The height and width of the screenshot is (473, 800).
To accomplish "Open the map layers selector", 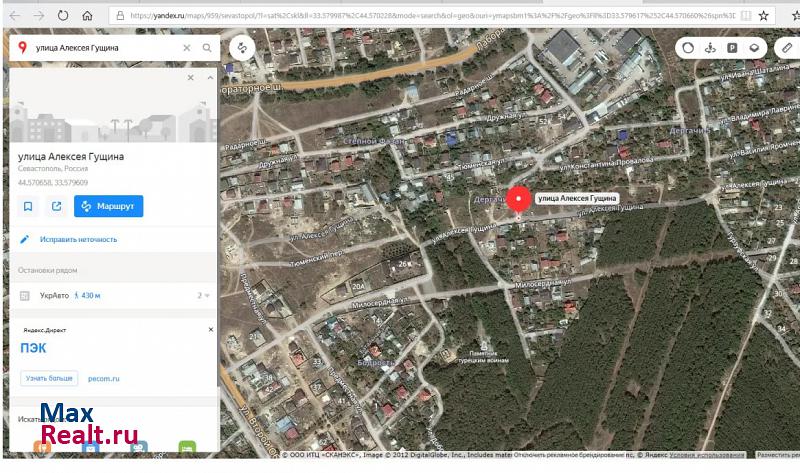I will tap(756, 48).
